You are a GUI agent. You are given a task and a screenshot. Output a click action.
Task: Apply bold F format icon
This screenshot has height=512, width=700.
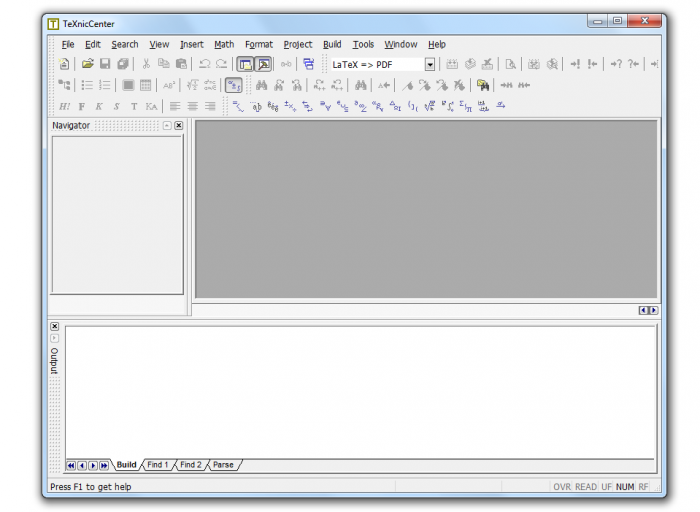pos(82,106)
